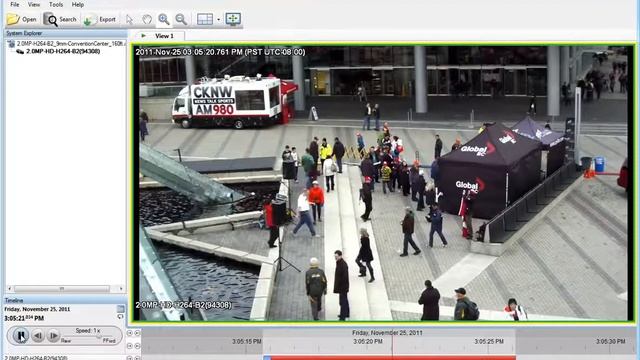
Task: Open a file with the Open button
Action: pyautogui.click(x=22, y=19)
